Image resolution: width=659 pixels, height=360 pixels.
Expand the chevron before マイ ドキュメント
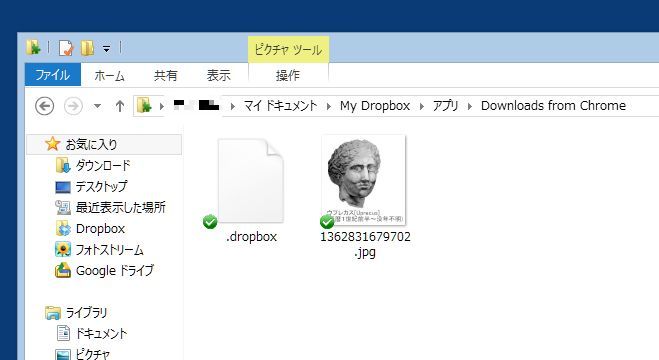click(232, 106)
